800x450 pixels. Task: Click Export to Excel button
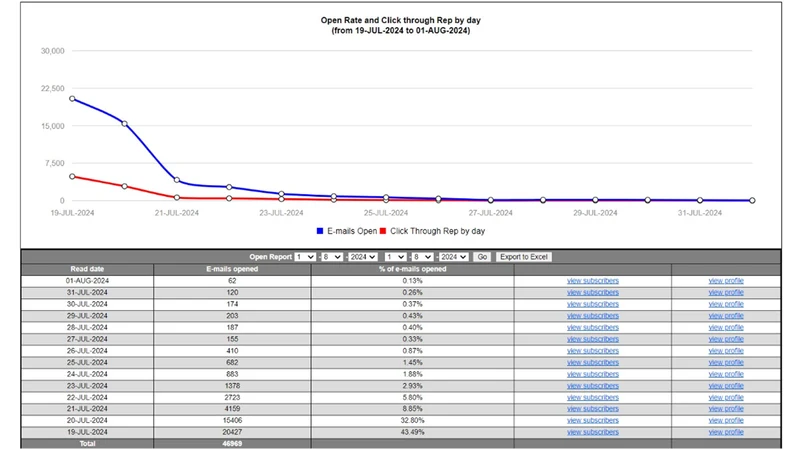tap(523, 257)
